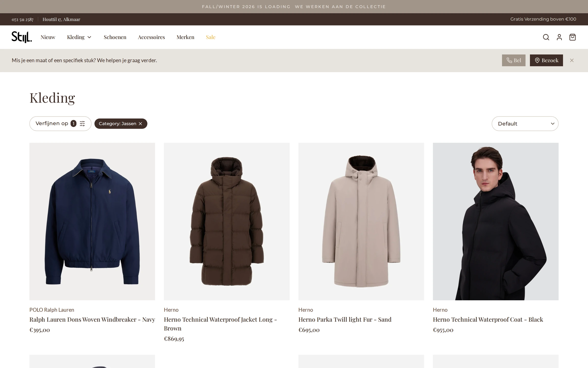Click the price €869,95

[174, 339]
